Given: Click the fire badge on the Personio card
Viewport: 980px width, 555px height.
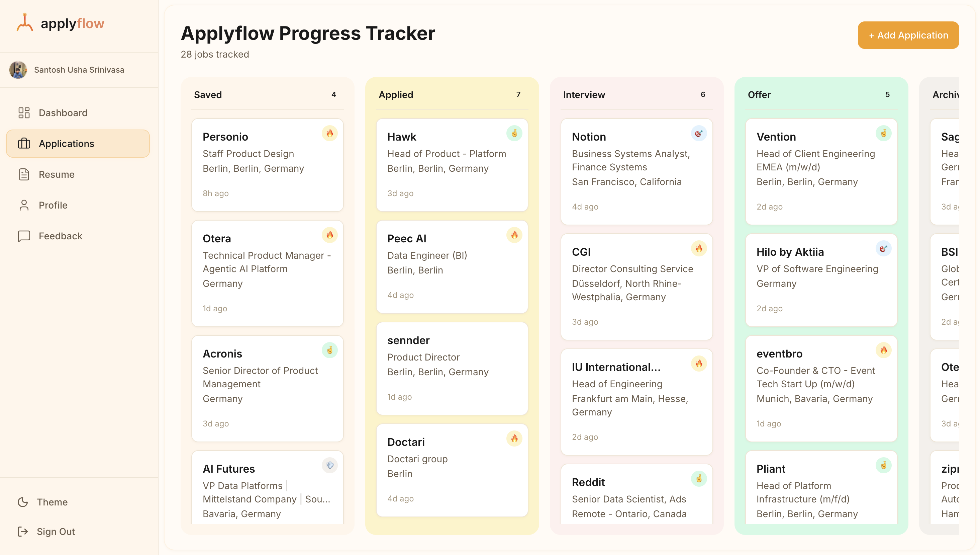Looking at the screenshot, I should point(330,134).
